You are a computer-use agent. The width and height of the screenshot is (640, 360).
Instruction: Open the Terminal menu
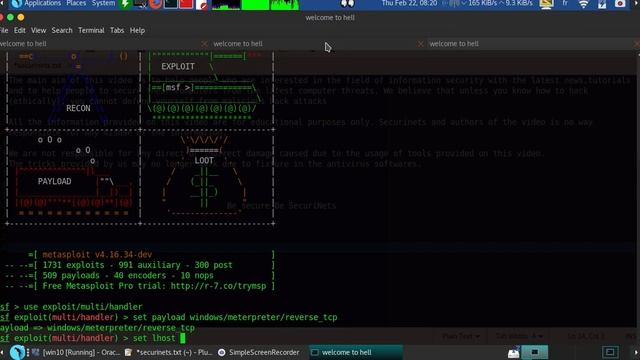click(x=91, y=30)
